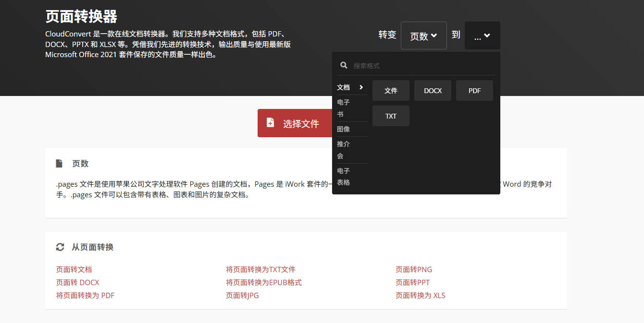644x323 pixels.
Task: Click the refresh icon beside 从页面转换
Action: point(60,247)
